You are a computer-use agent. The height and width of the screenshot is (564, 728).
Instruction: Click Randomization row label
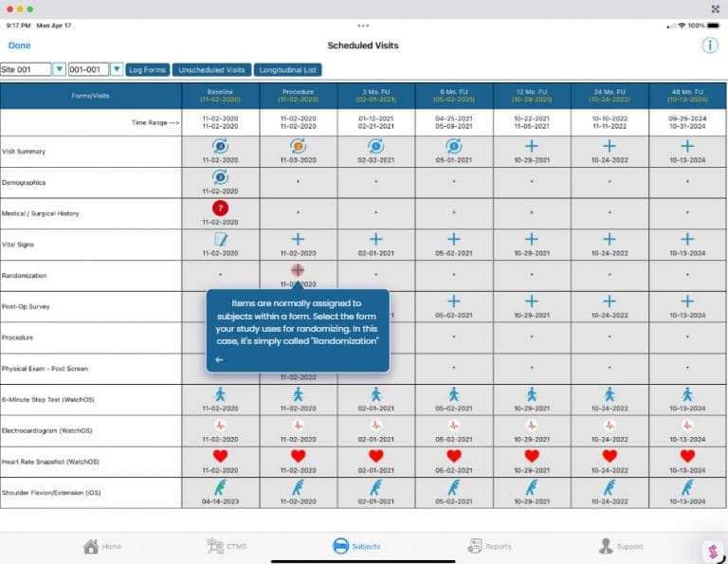[24, 275]
